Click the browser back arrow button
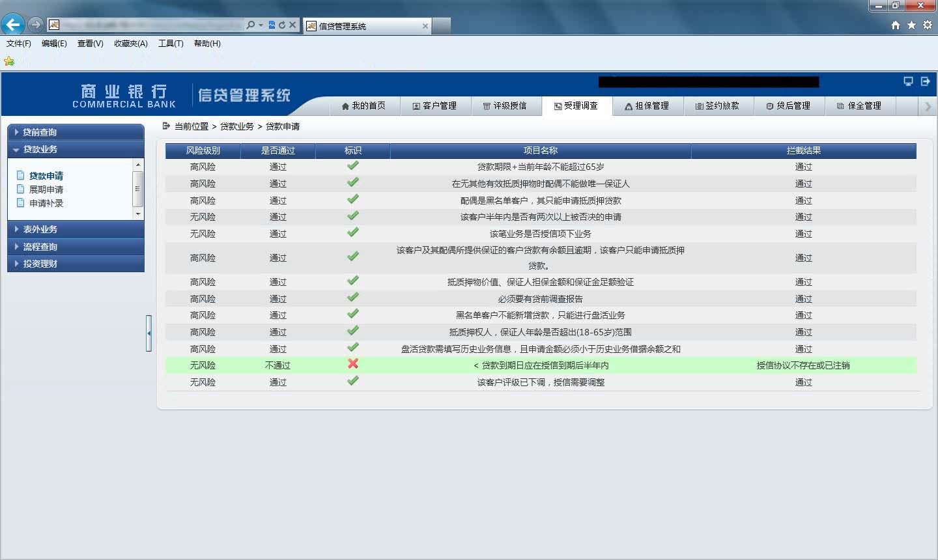The width and height of the screenshot is (938, 560). (x=13, y=25)
